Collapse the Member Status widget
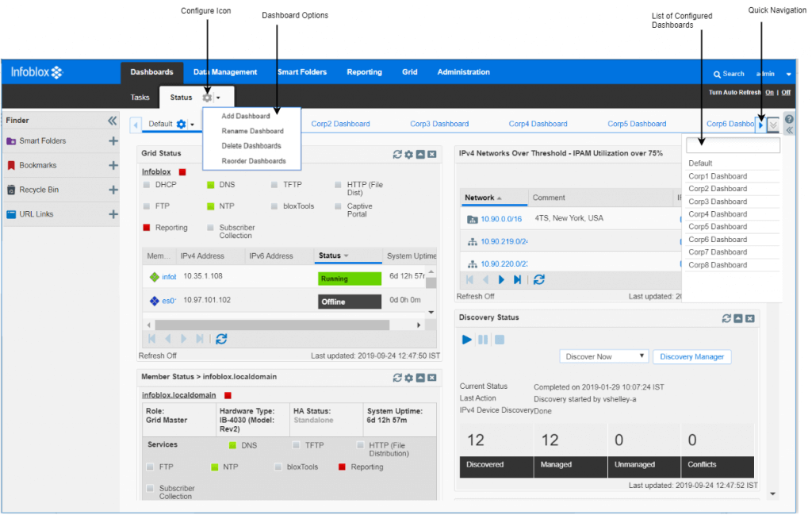The height and width of the screenshot is (515, 812). click(420, 378)
